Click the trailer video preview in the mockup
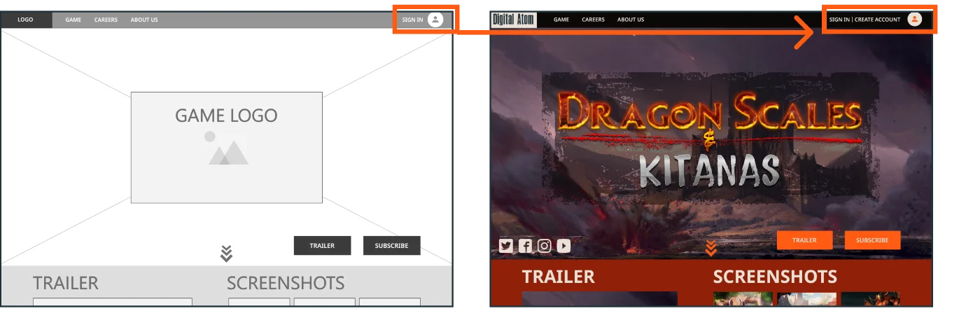Viewport: 980px width, 318px height. pyautogui.click(x=600, y=299)
